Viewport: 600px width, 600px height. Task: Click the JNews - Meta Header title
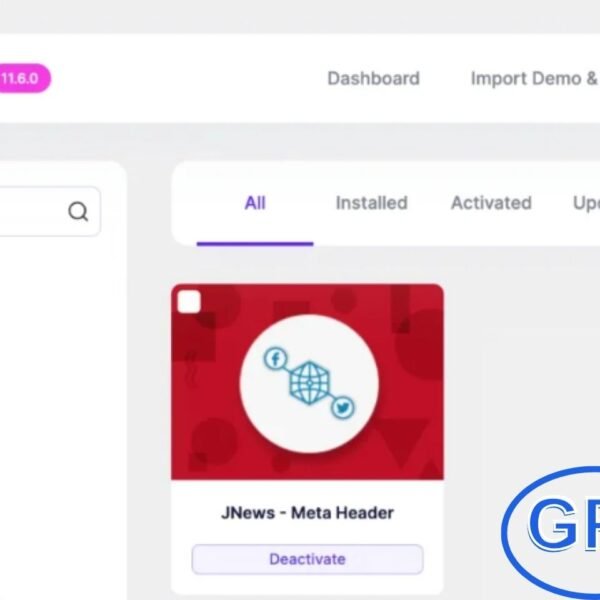[x=308, y=513]
